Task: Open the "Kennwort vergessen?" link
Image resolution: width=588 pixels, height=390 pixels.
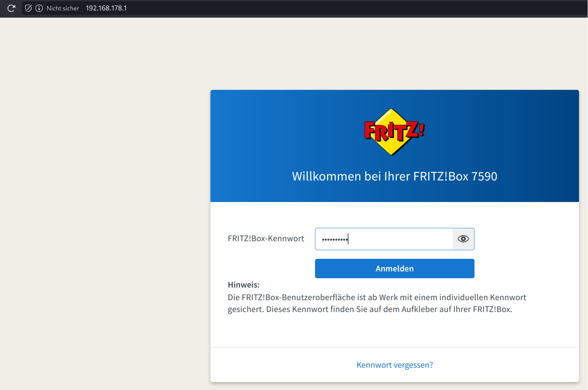Action: 394,365
